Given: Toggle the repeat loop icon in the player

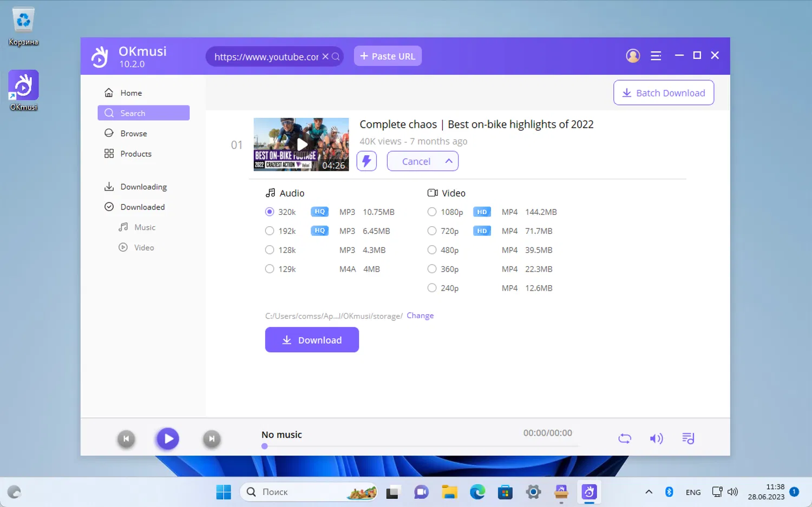Looking at the screenshot, I should 625,438.
